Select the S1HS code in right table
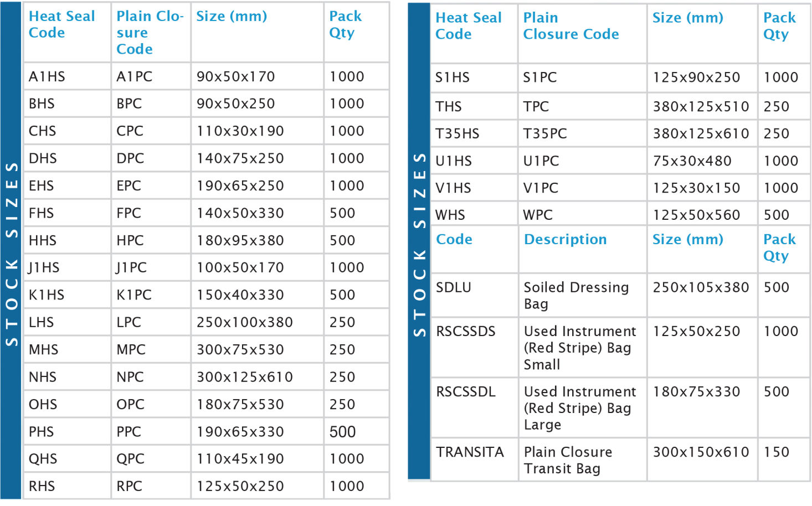Screen dimensions: 812x506 tap(452, 78)
